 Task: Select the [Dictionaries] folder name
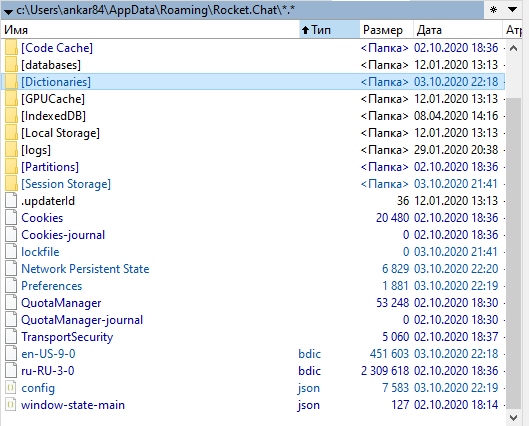(x=56, y=82)
